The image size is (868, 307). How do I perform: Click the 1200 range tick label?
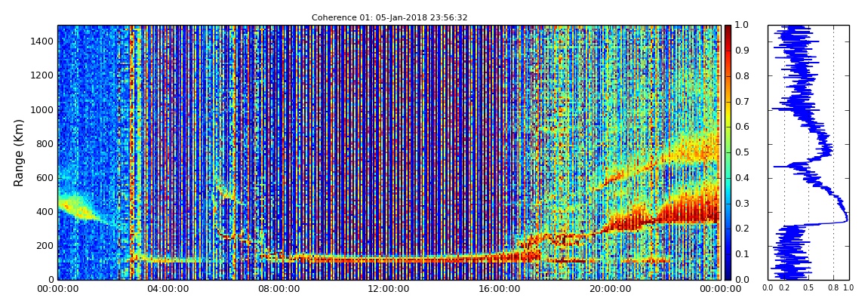(x=42, y=75)
